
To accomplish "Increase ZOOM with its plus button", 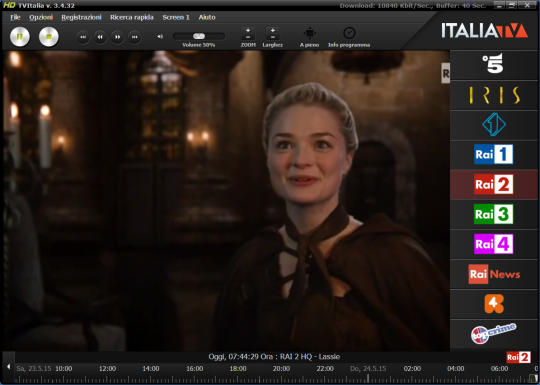I will [x=248, y=30].
